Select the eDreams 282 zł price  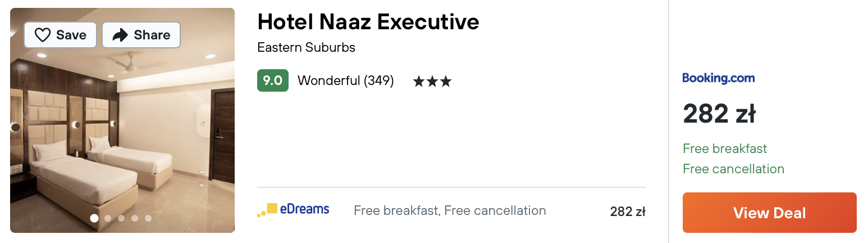(627, 211)
